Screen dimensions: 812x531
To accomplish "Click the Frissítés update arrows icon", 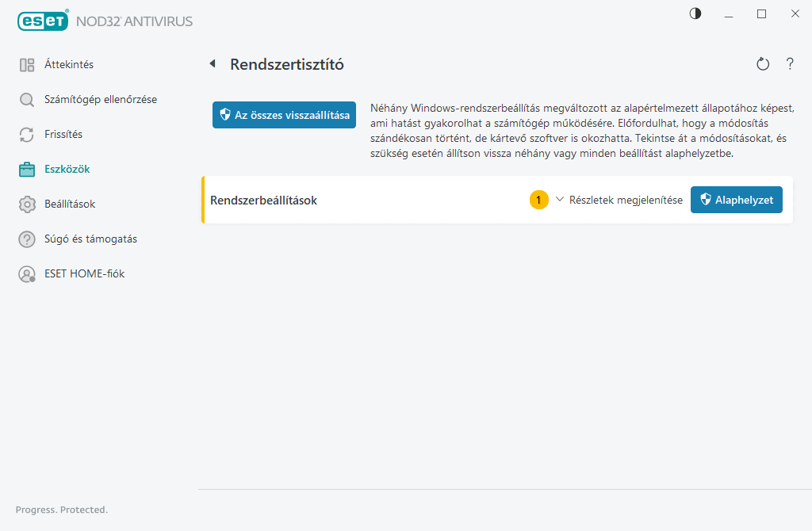I will (x=27, y=134).
